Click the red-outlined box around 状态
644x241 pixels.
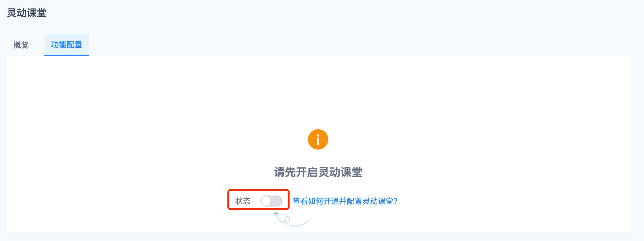[258, 200]
